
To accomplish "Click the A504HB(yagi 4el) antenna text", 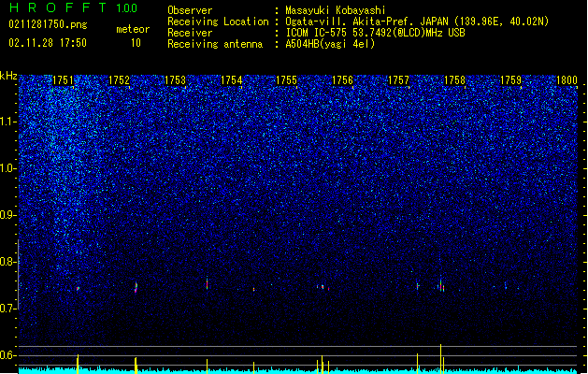I will 330,44.
